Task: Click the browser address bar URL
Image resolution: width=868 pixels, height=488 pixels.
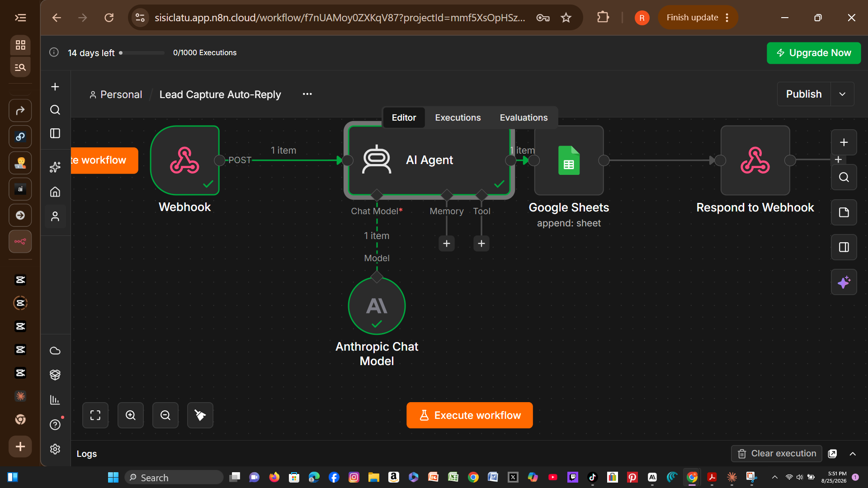Action: pyautogui.click(x=340, y=18)
